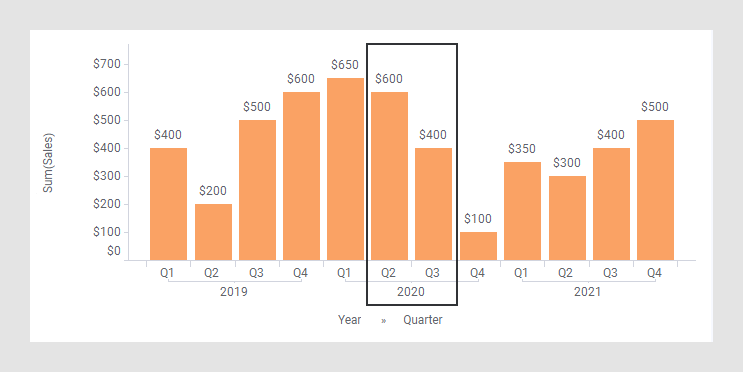
Task: Open the Quarter axis selector
Action: (423, 320)
